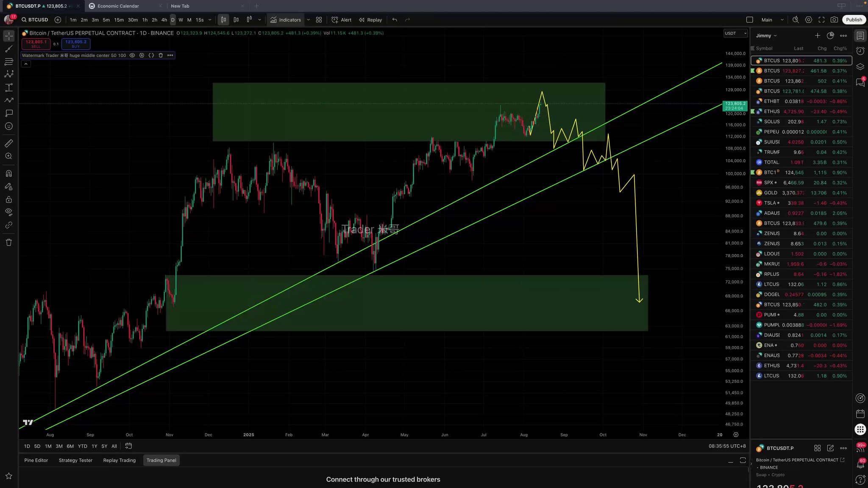The height and width of the screenshot is (488, 868).
Task: Open the chart patterns tool group
Action: pos(9,75)
